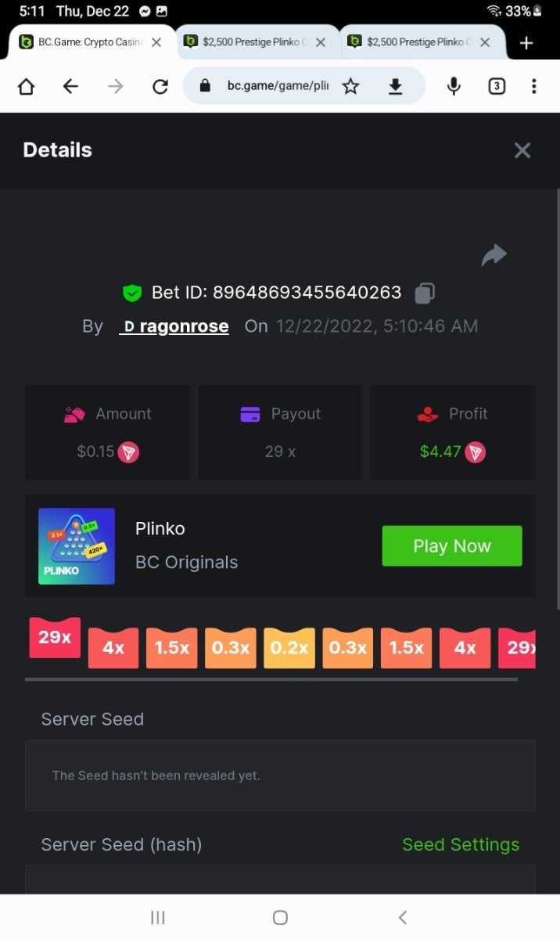Viewport: 560px width, 939px height.
Task: Select the yellow 0.2x multiplier tile
Action: (289, 648)
